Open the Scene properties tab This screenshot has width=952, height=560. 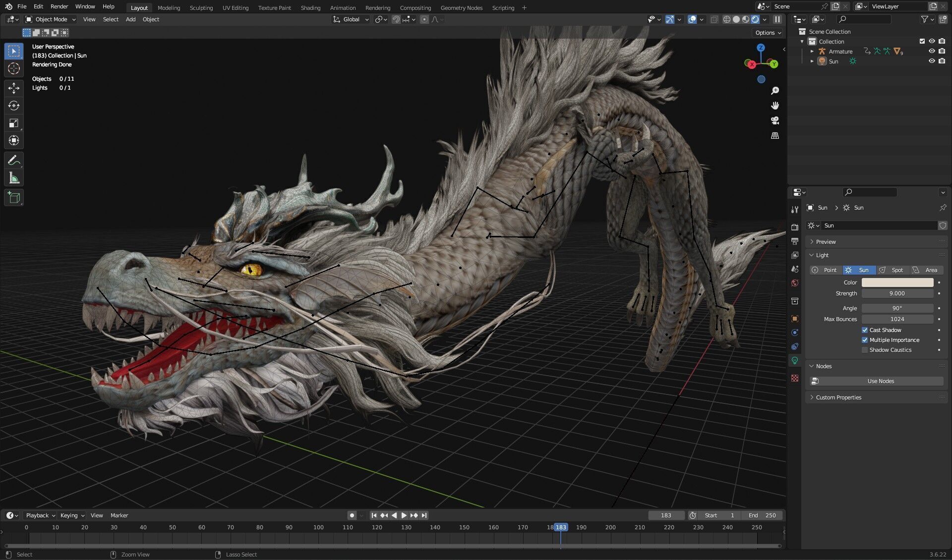[795, 269]
